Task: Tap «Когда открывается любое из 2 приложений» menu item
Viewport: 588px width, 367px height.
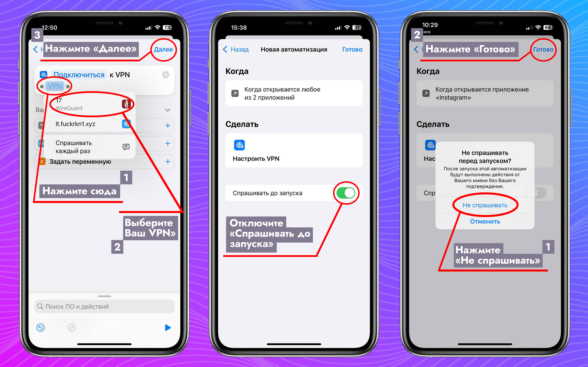Action: tap(293, 93)
